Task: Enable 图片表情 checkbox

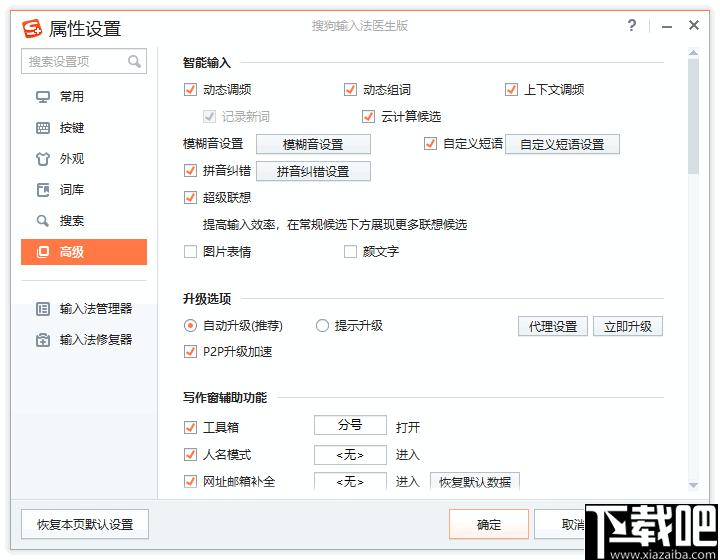Action: (190, 252)
